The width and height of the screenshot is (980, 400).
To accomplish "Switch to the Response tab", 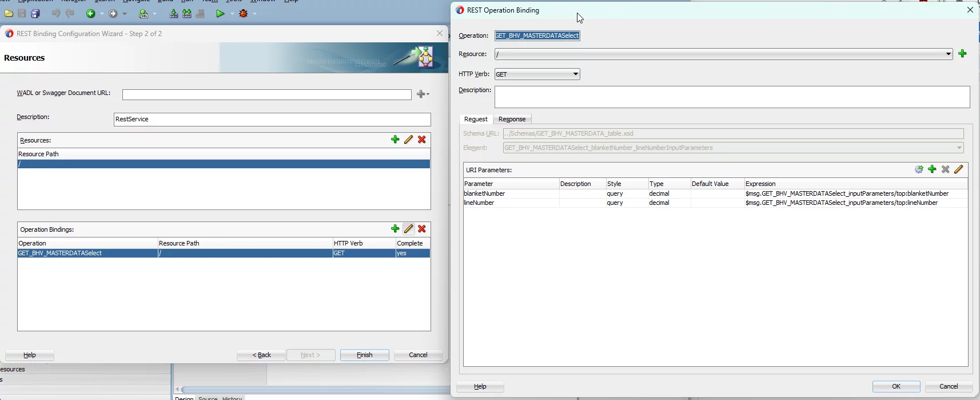I will 512,119.
